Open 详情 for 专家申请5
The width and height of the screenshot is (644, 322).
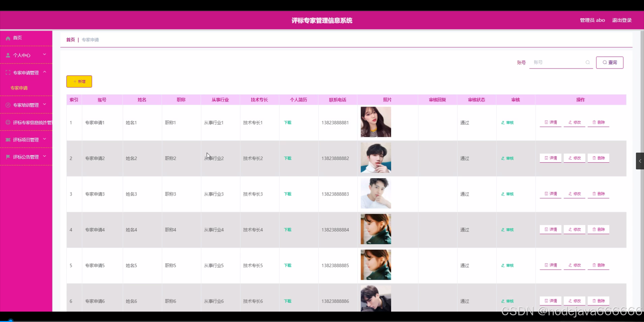point(550,265)
